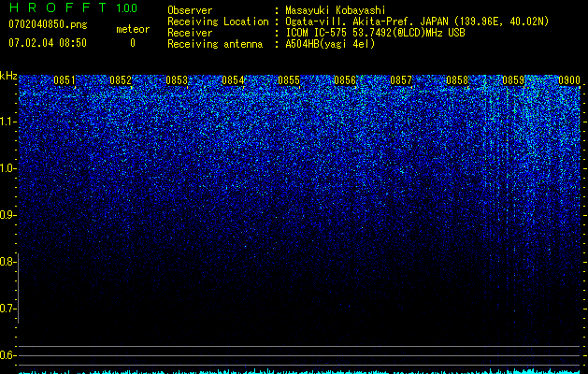Image resolution: width=588 pixels, height=374 pixels.
Task: Select the filename 0702040850.png
Action: [x=48, y=24]
